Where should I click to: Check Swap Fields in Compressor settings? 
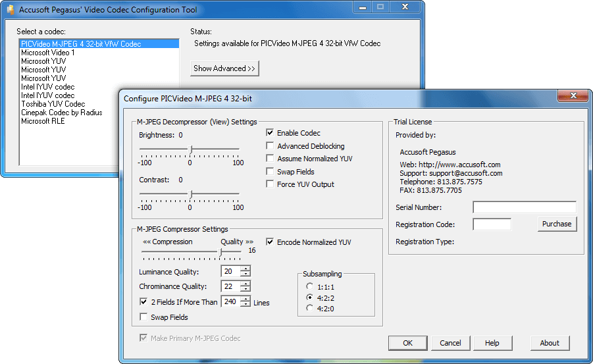point(143,317)
